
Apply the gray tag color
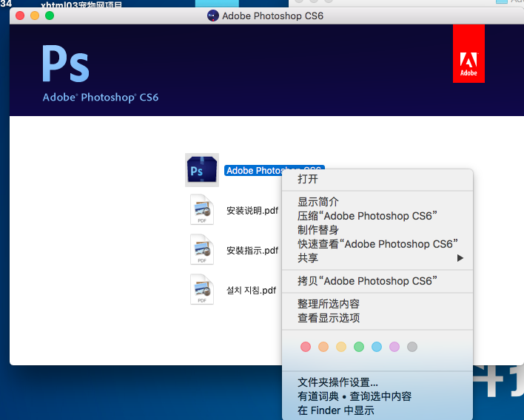coord(412,347)
